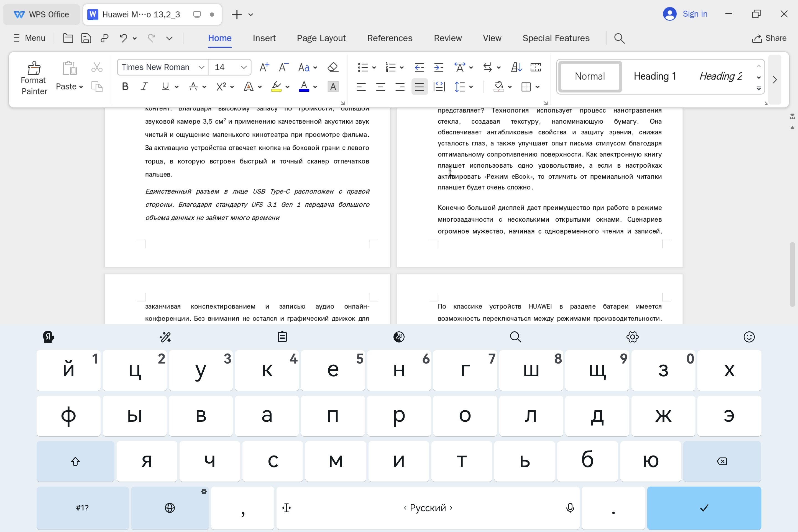Toggle character shading A button
Screen dimensions: 798x532
[333, 87]
